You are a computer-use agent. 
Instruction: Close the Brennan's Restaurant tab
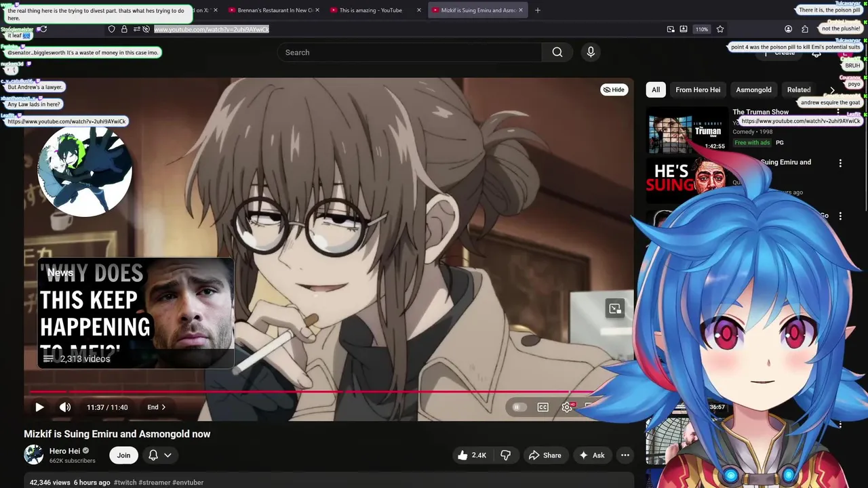pos(317,10)
